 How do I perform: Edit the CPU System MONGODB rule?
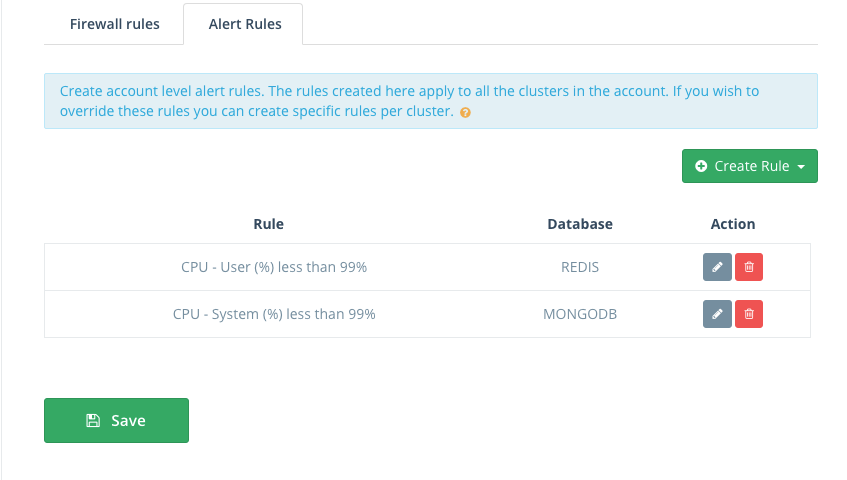[x=717, y=314]
